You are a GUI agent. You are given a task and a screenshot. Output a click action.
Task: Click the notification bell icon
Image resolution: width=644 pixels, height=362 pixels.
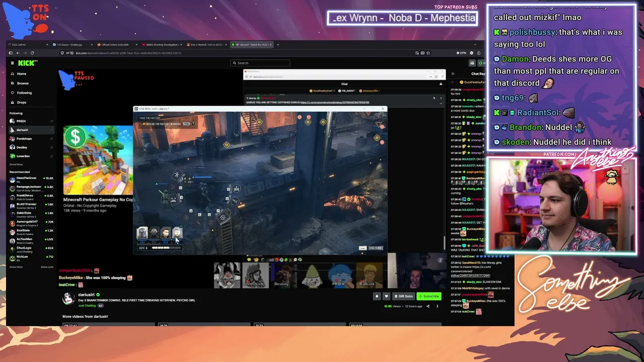tap(376, 296)
